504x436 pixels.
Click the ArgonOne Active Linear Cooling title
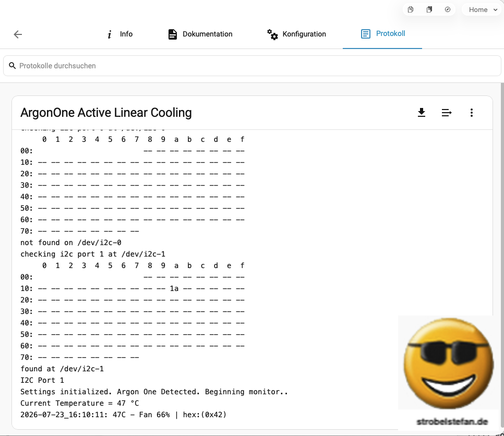[x=106, y=113]
